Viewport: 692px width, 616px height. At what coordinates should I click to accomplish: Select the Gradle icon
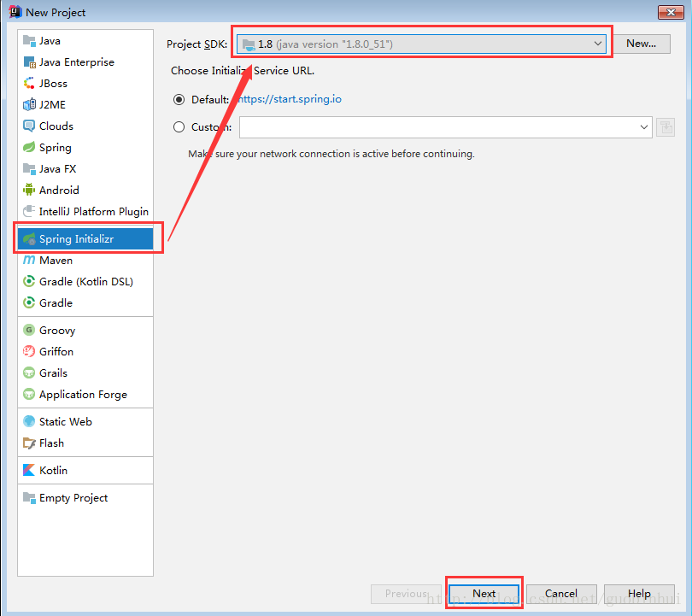[x=29, y=303]
